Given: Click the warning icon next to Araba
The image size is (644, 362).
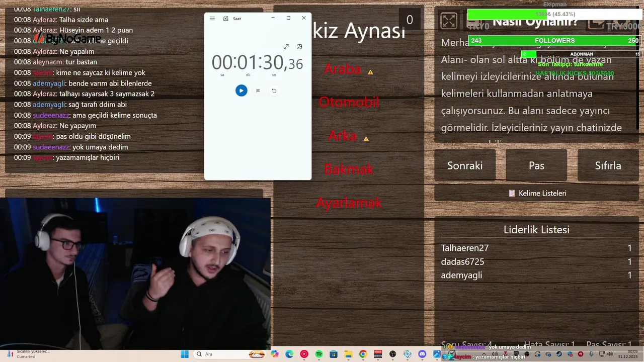Looking at the screenshot, I should [370, 72].
